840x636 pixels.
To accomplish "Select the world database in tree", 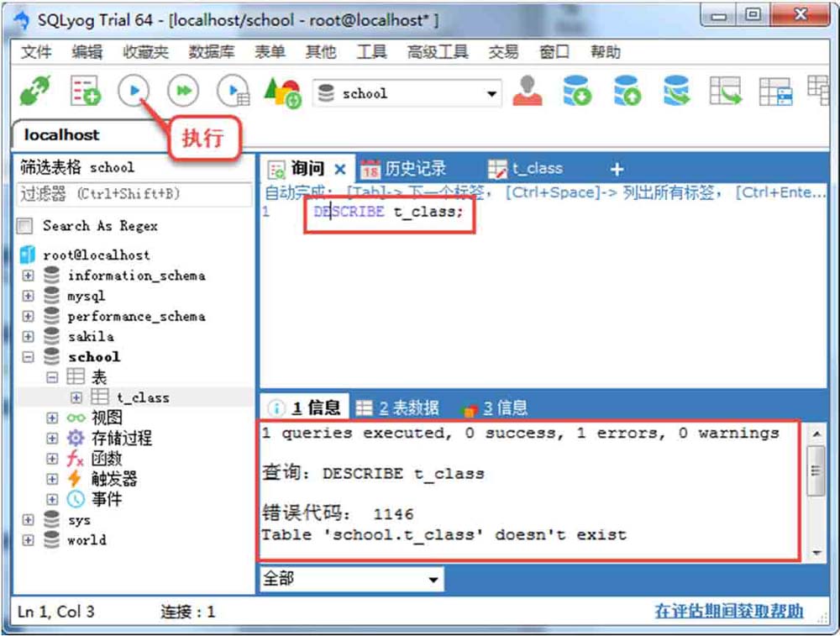I will [x=87, y=540].
